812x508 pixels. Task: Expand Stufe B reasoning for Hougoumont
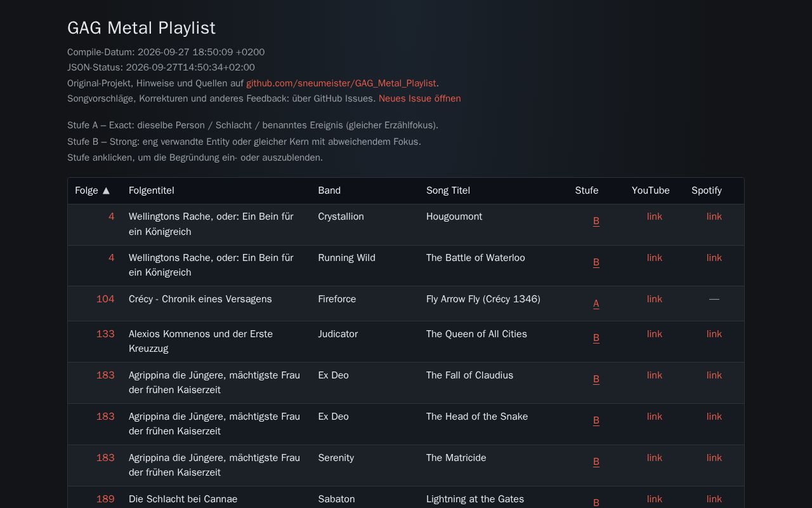click(x=596, y=221)
